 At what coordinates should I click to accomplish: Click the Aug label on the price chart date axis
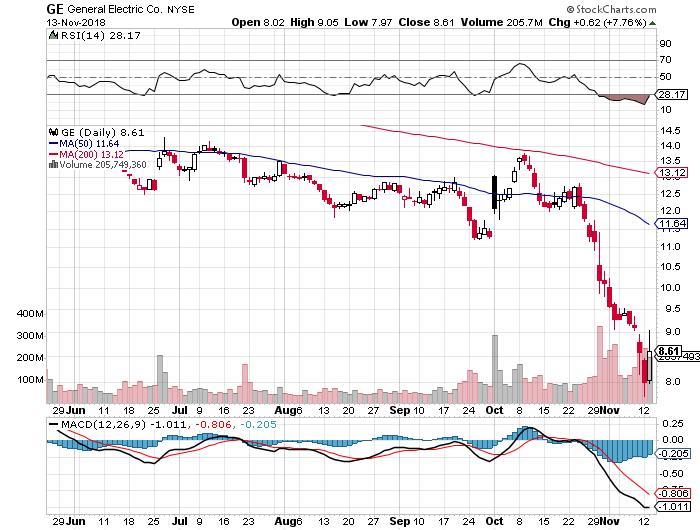pos(286,410)
